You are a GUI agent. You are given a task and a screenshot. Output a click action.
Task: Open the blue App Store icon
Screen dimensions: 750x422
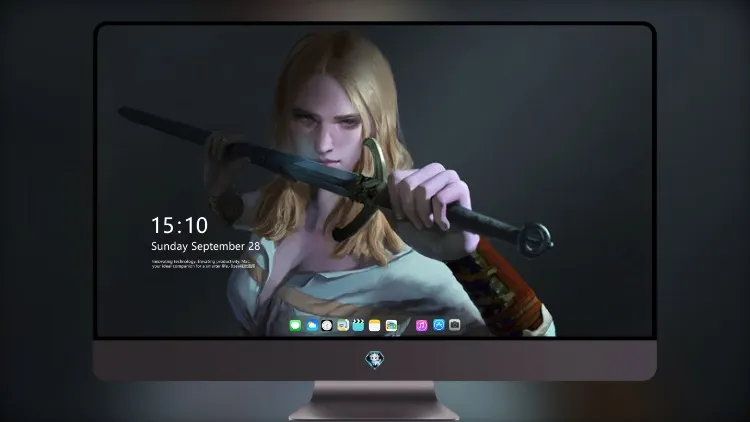(439, 325)
